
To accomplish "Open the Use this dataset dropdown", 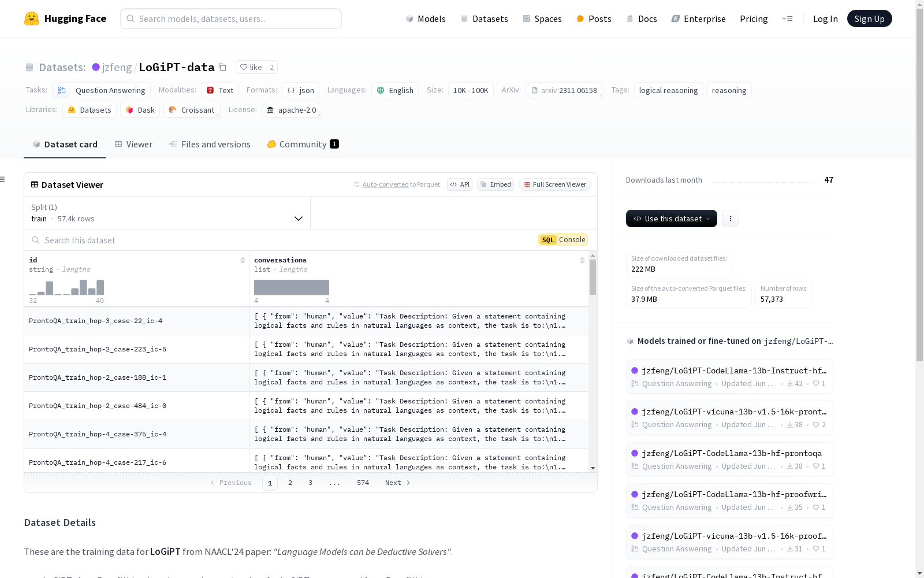I will tap(672, 218).
